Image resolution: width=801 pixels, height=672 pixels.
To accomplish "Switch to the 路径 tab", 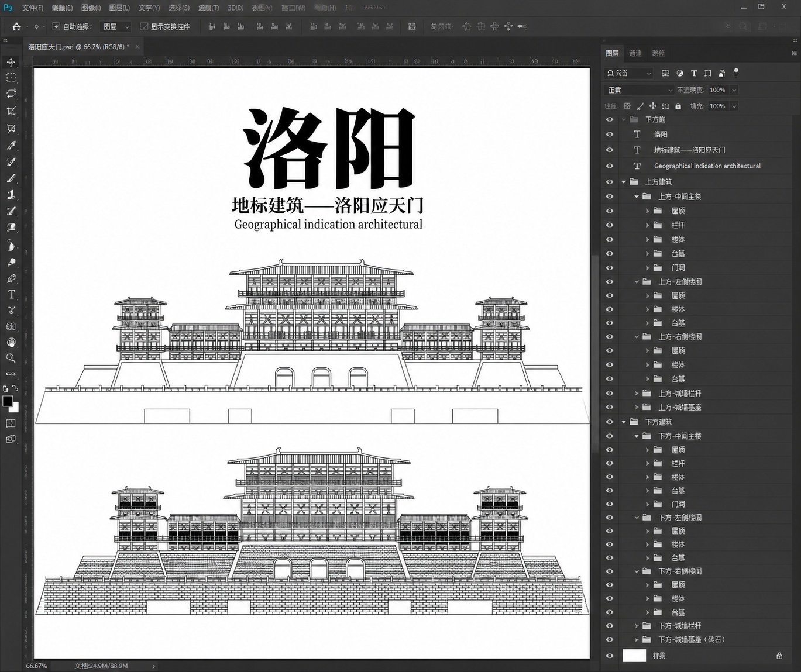I will [x=659, y=53].
